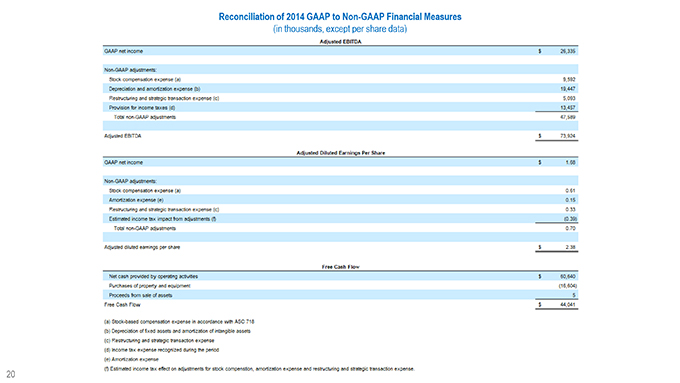
Task: Select the GAAP net income value 26,335
Action: 568,51
